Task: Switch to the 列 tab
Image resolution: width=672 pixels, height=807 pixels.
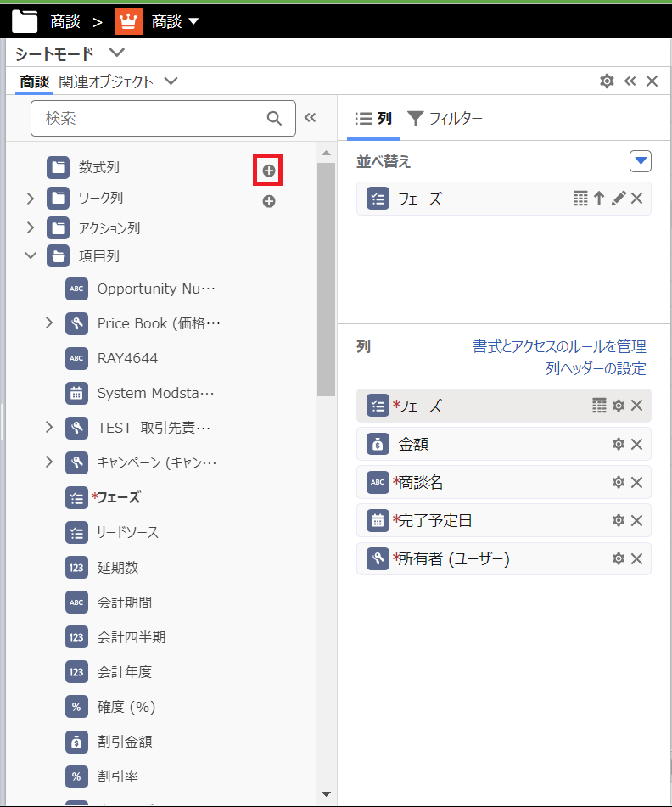Action: 373,118
